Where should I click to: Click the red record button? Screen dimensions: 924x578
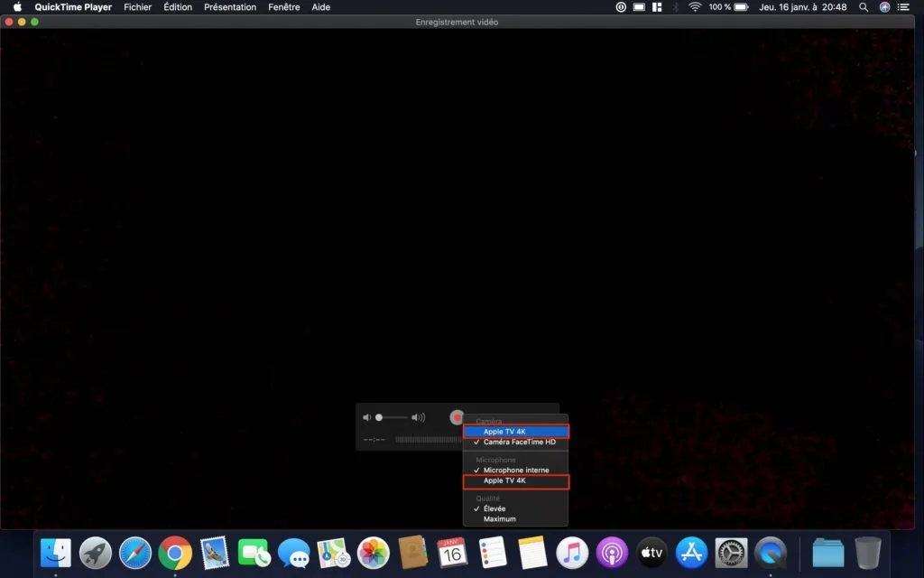457,417
